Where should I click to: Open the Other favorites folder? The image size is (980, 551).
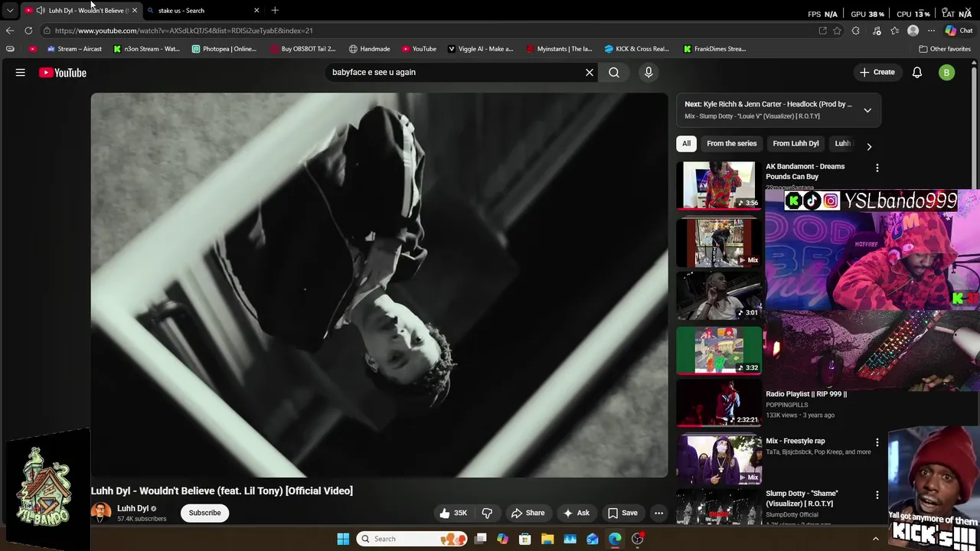click(945, 49)
